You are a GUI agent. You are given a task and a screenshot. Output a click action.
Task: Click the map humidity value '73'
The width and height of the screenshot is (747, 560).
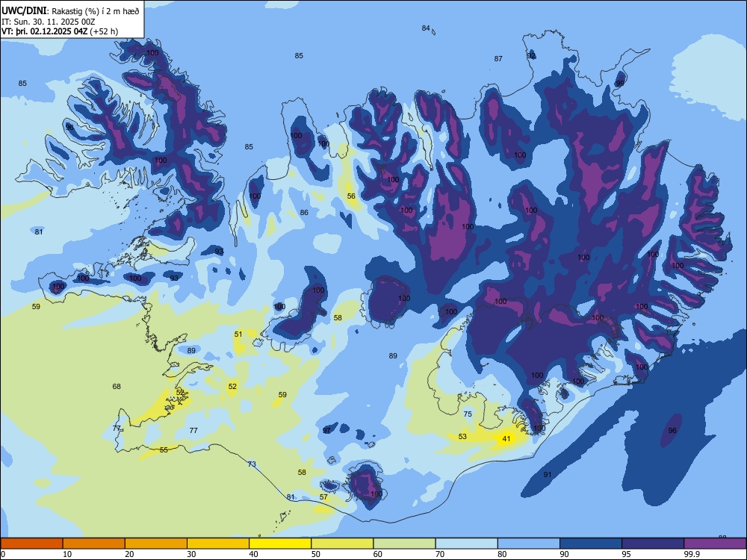pos(252,464)
